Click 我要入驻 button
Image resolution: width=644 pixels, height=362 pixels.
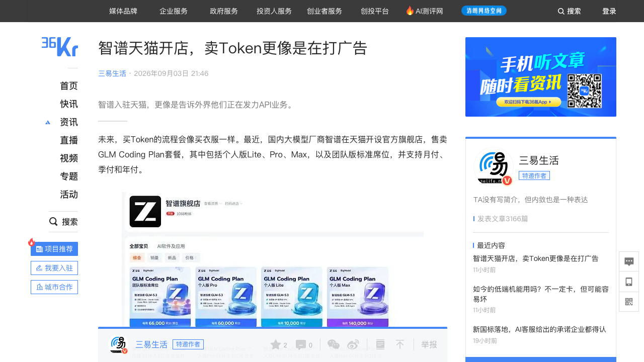(x=54, y=268)
